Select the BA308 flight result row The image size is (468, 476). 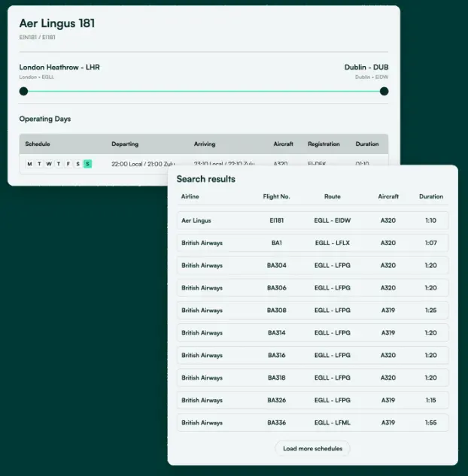point(312,310)
